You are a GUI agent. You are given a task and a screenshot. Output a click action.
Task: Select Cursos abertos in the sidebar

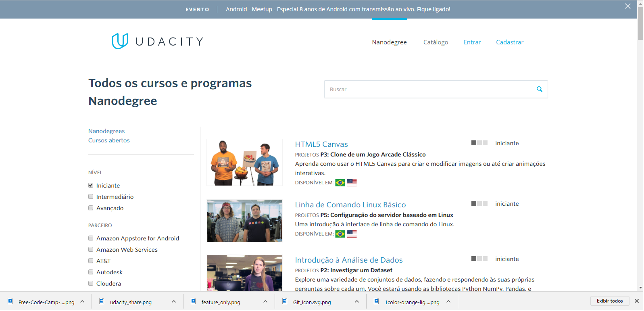109,140
